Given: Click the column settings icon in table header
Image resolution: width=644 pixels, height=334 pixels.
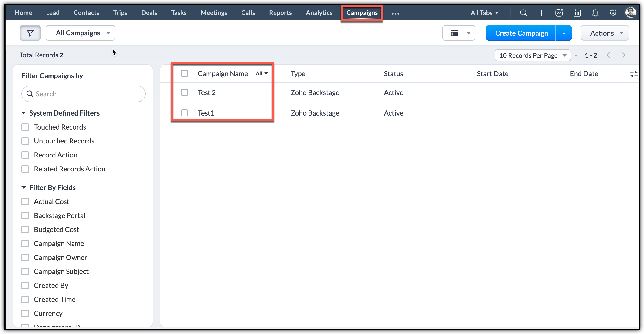Looking at the screenshot, I should [x=634, y=74].
